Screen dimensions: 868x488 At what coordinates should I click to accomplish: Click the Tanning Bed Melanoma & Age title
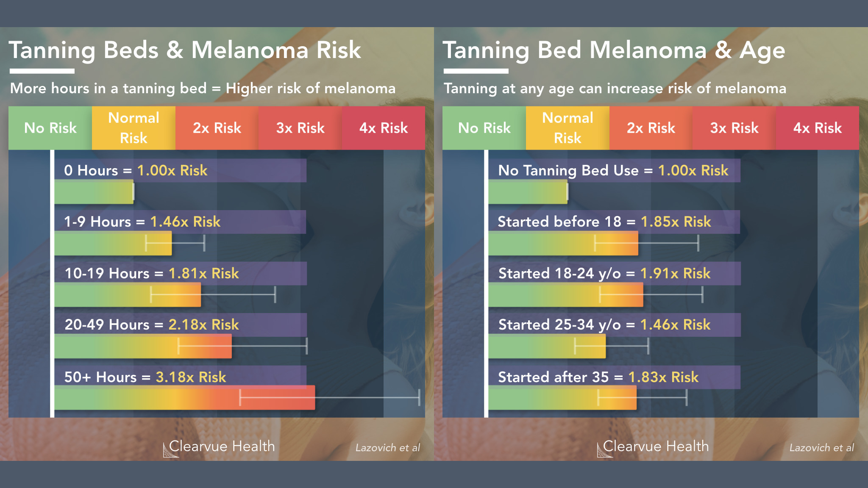614,50
